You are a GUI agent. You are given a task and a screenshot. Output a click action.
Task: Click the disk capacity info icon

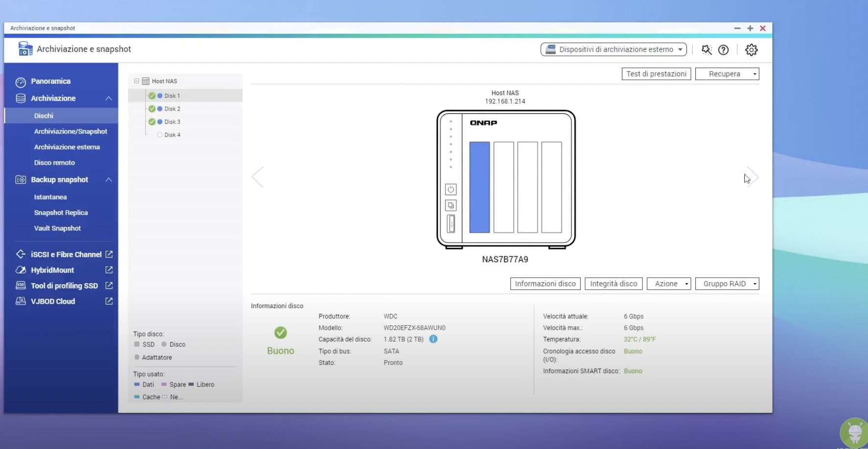(x=433, y=339)
